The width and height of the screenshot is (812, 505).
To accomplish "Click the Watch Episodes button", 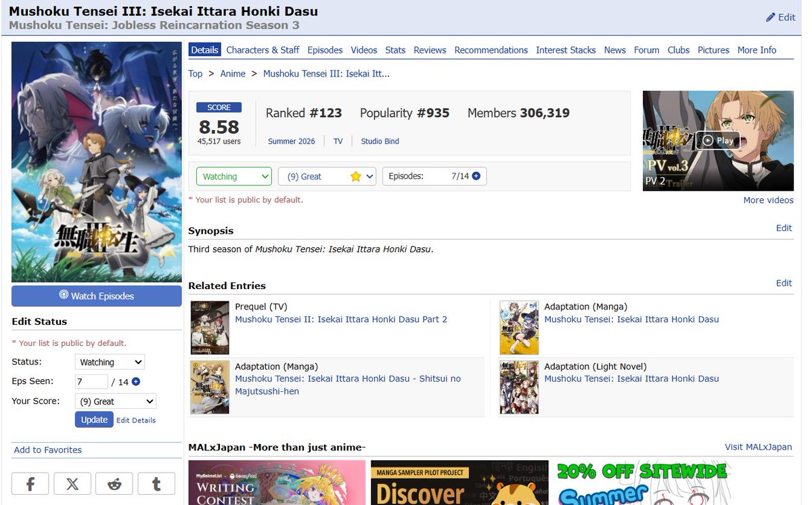I will point(97,296).
